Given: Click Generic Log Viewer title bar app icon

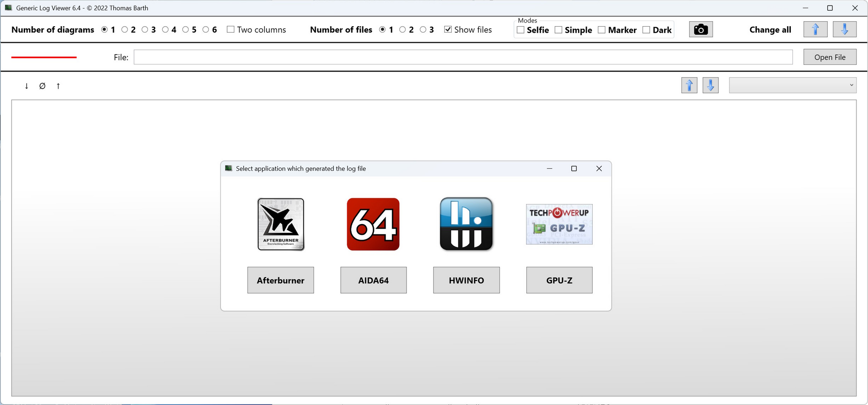Looking at the screenshot, I should point(8,8).
